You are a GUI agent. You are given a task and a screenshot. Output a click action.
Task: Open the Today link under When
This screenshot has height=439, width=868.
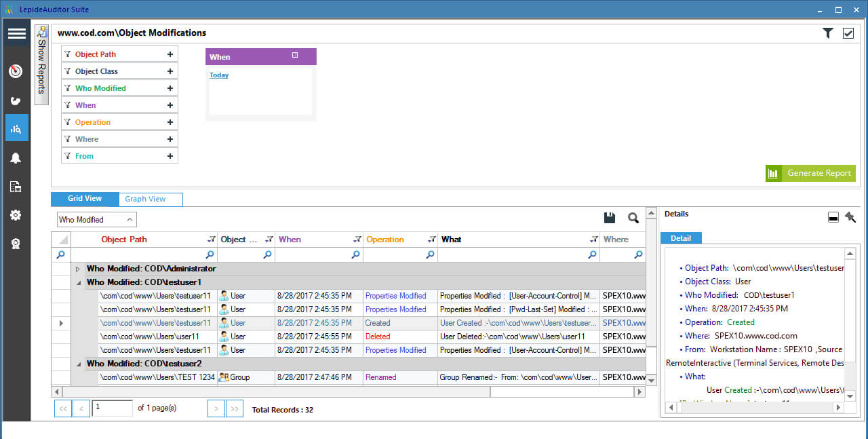pos(218,75)
